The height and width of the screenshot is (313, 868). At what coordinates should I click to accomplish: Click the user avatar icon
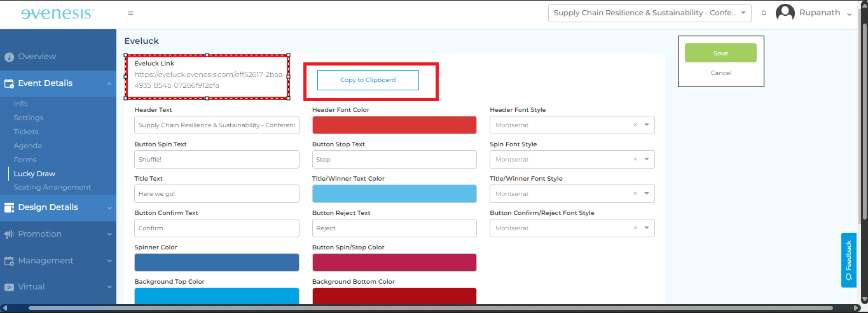(x=786, y=13)
